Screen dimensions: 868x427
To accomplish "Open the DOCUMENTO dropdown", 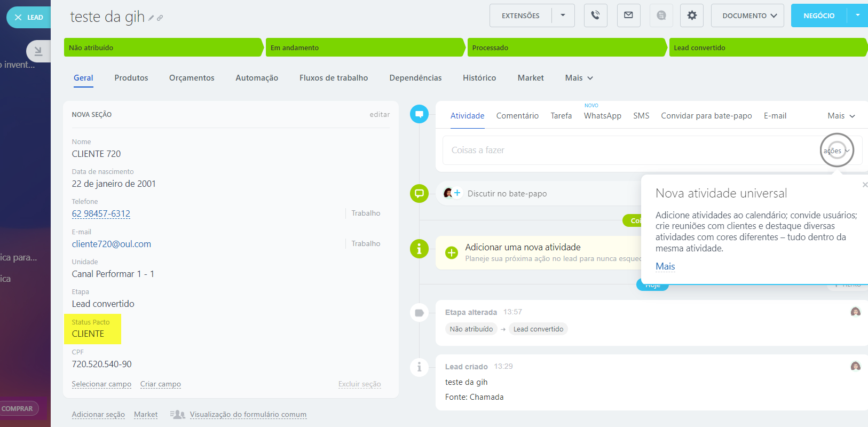I will (747, 15).
